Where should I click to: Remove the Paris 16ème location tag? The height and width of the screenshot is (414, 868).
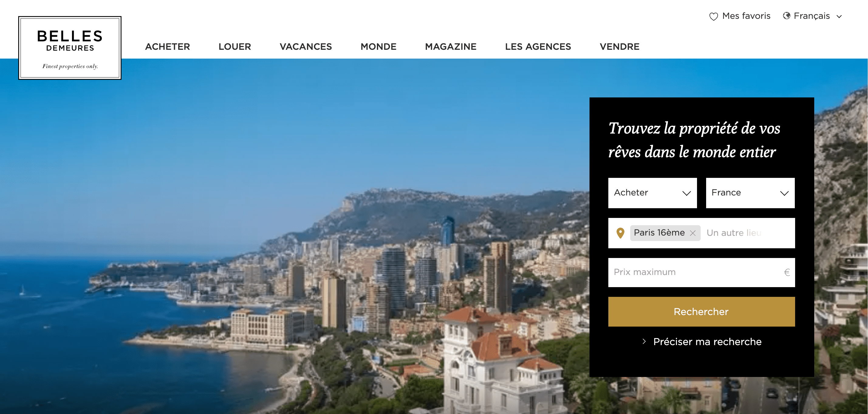[x=692, y=233]
